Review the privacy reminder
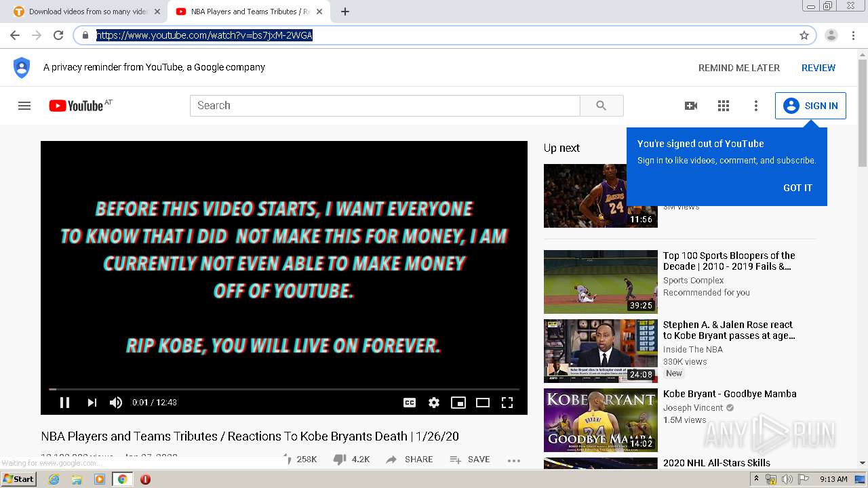The width and height of the screenshot is (868, 488). coord(818,68)
